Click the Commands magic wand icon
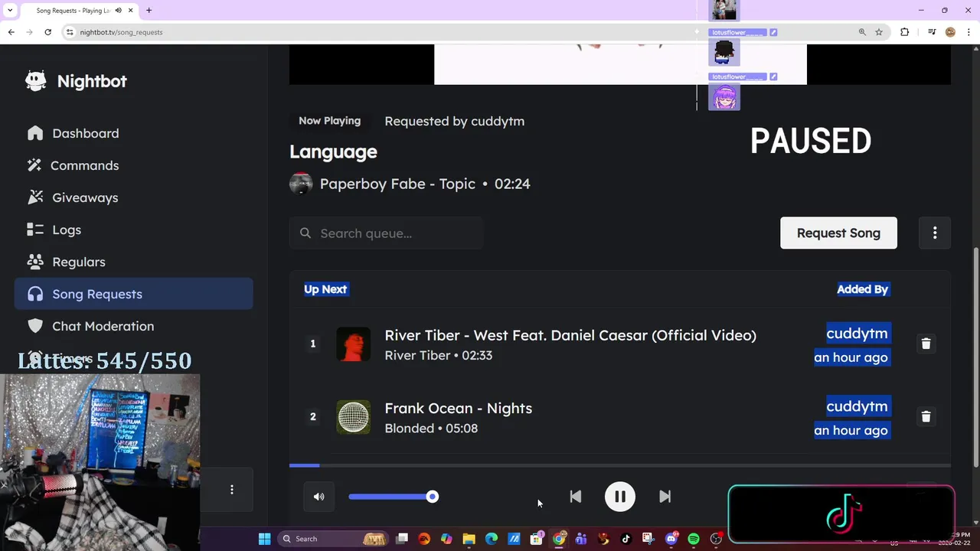The image size is (980, 551). click(34, 165)
